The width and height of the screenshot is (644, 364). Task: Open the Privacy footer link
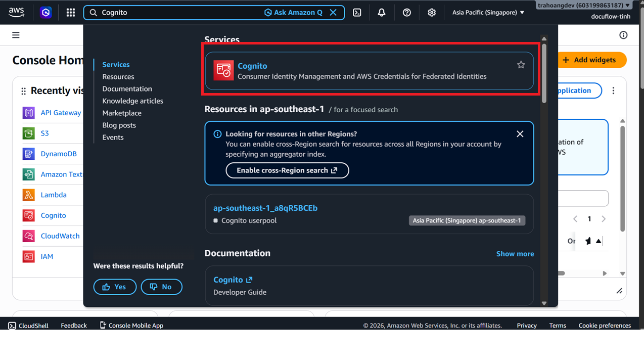[x=527, y=326]
